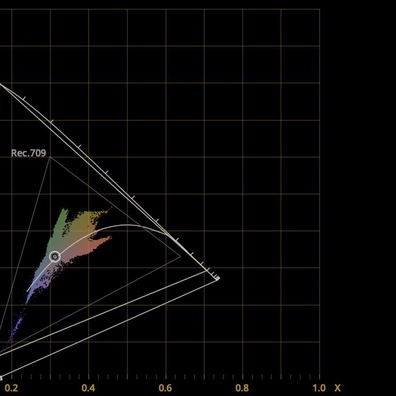Image resolution: width=396 pixels, height=396 pixels.
Task: Click the red end marker of spectral locus
Action: pos(217,278)
